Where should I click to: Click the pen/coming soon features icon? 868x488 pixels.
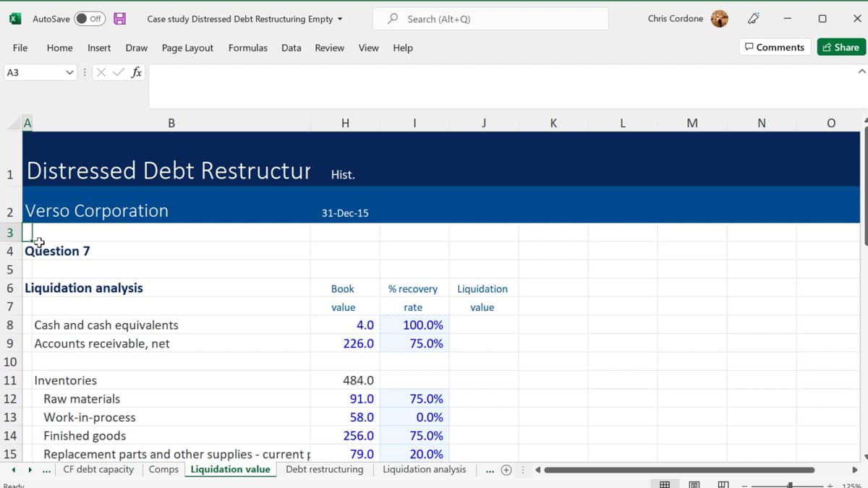tap(754, 19)
